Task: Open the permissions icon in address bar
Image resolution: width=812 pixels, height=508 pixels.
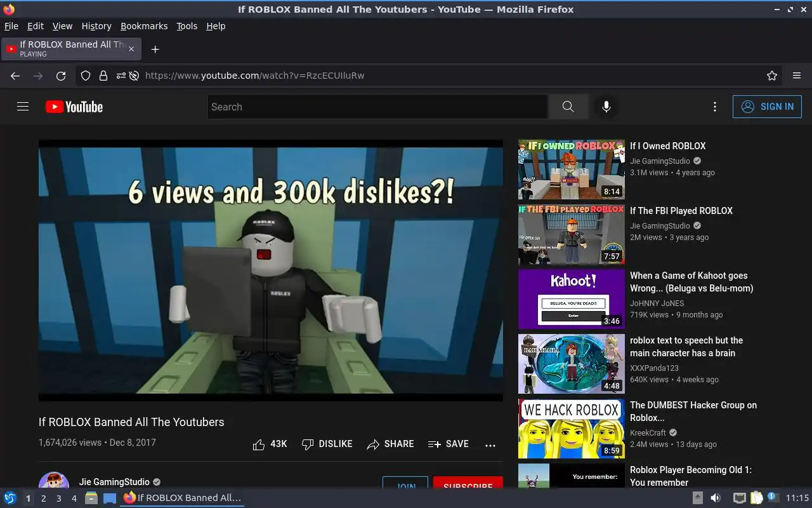Action: tap(120, 76)
